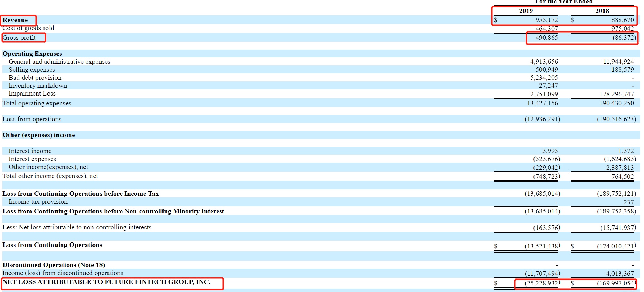Click value 4,913,656
Image resolution: width=644 pixels, height=292 pixels.
click(x=544, y=62)
